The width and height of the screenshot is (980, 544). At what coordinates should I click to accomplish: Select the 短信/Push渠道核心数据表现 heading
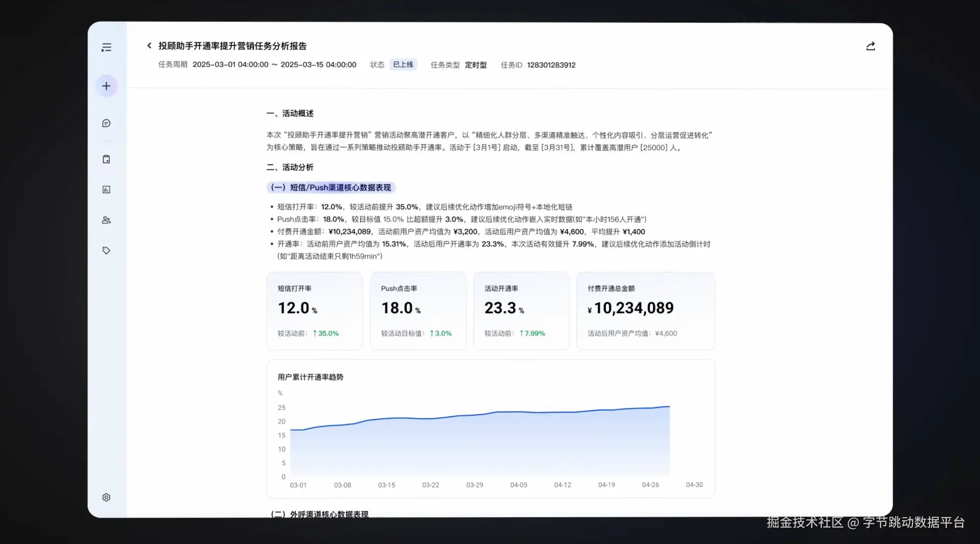point(331,188)
